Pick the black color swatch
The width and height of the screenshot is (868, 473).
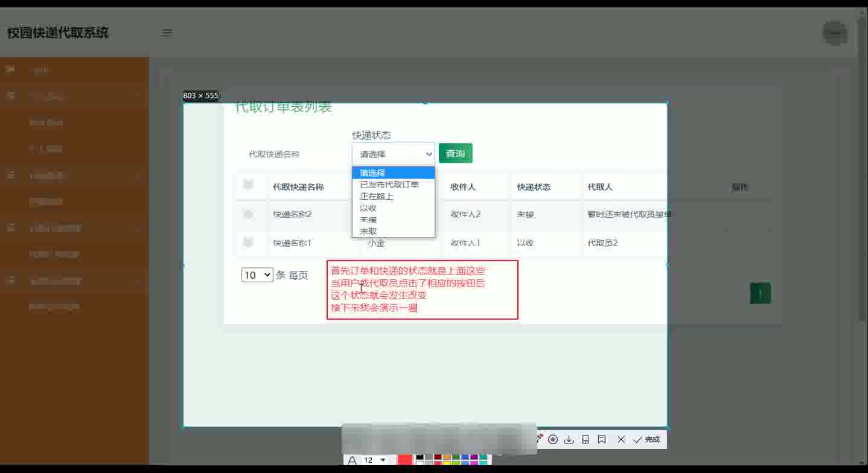click(420, 457)
